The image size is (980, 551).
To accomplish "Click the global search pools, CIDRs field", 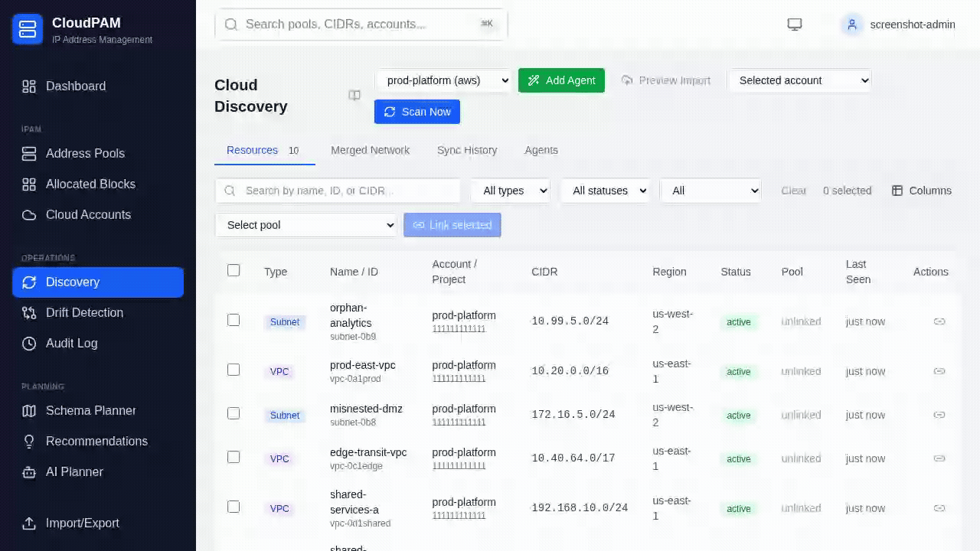I will tap(361, 24).
